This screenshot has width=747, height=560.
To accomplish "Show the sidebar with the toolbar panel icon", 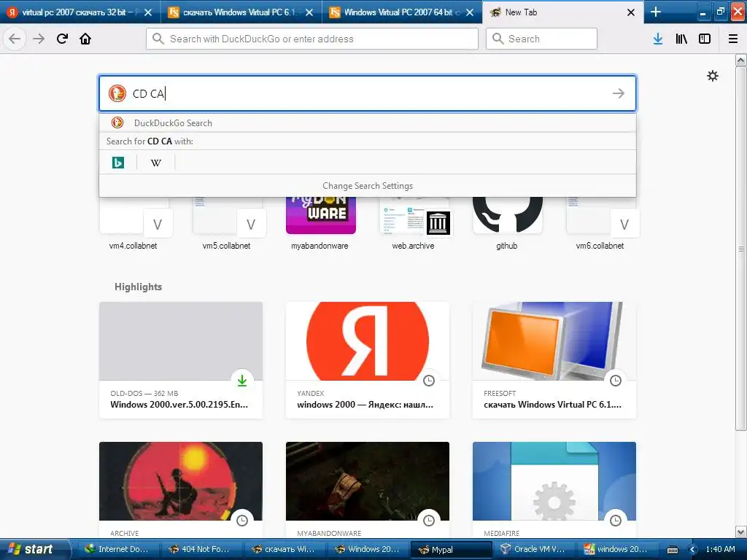I will click(x=705, y=39).
